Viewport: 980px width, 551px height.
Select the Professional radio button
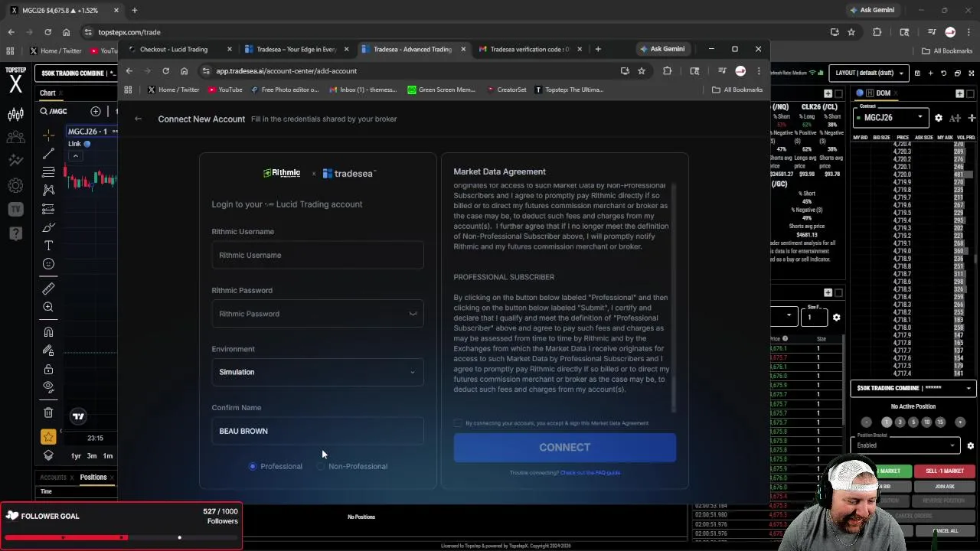[253, 466]
